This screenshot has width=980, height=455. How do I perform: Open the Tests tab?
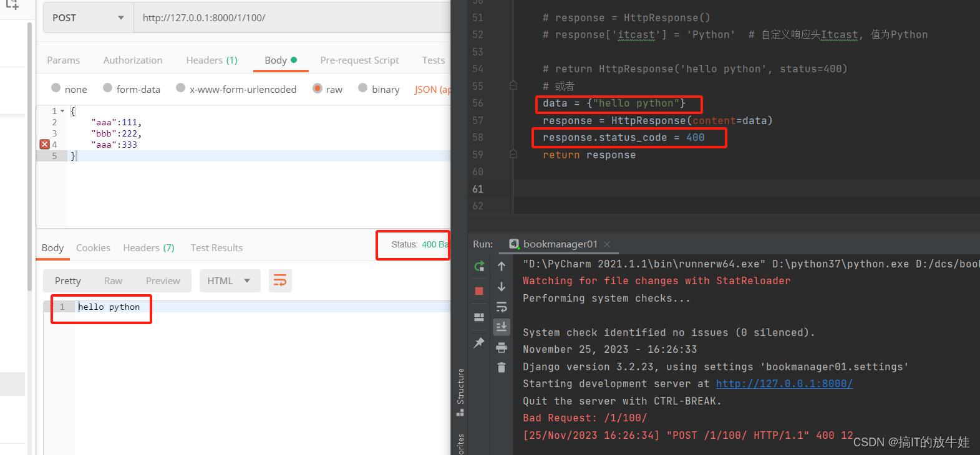[x=434, y=60]
